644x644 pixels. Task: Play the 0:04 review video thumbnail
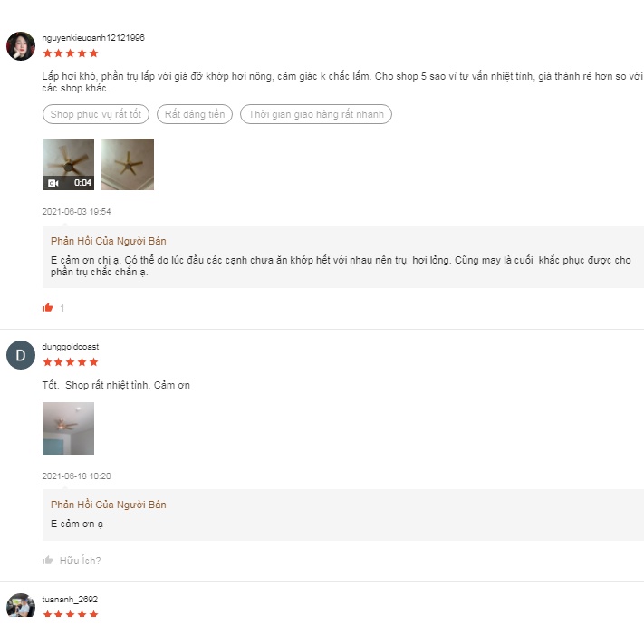pos(68,164)
